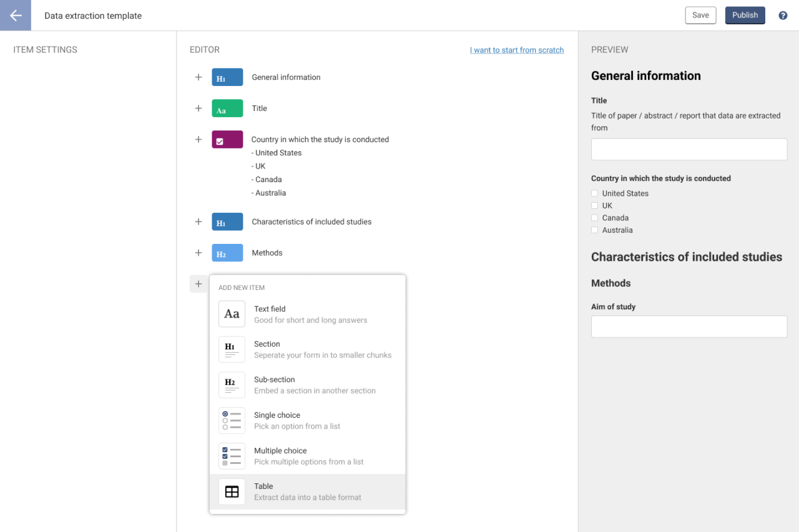This screenshot has width=799, height=532.
Task: Choose Text field from Add new item
Action: tap(308, 314)
